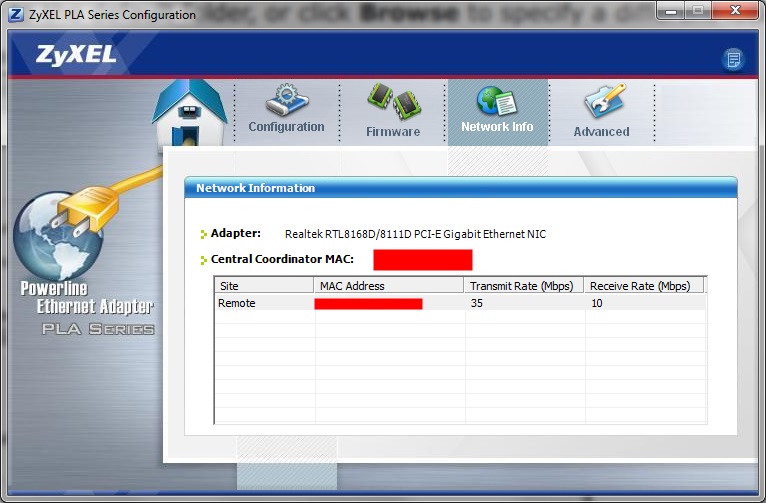
Task: Sort by the MAC Address column header
Action: [x=388, y=286]
